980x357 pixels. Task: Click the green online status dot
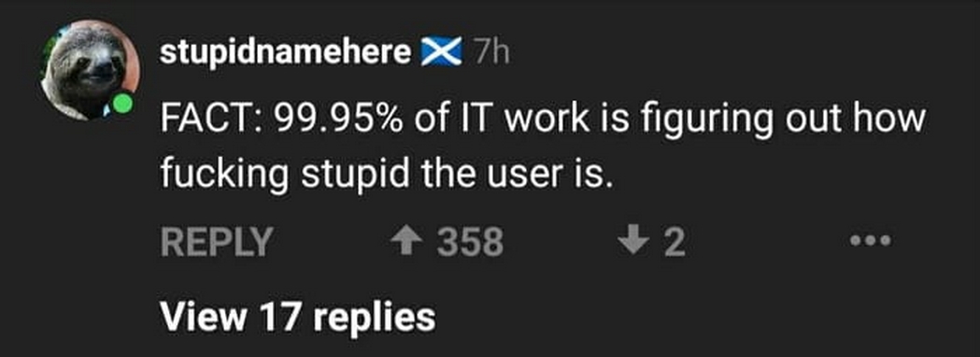[x=123, y=104]
